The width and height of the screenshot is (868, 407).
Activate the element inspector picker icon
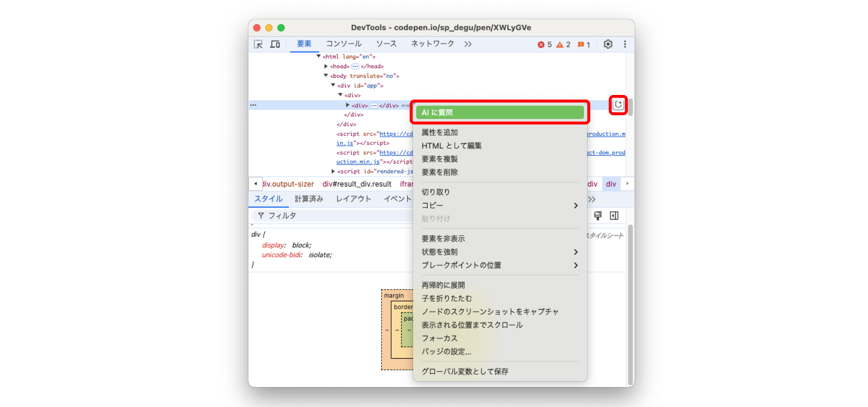[258, 44]
